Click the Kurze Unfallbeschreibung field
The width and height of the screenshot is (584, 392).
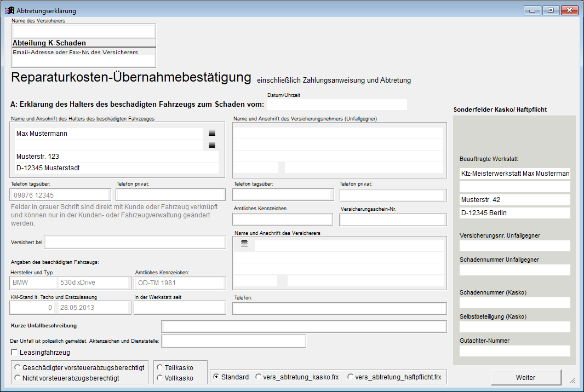[304, 326]
